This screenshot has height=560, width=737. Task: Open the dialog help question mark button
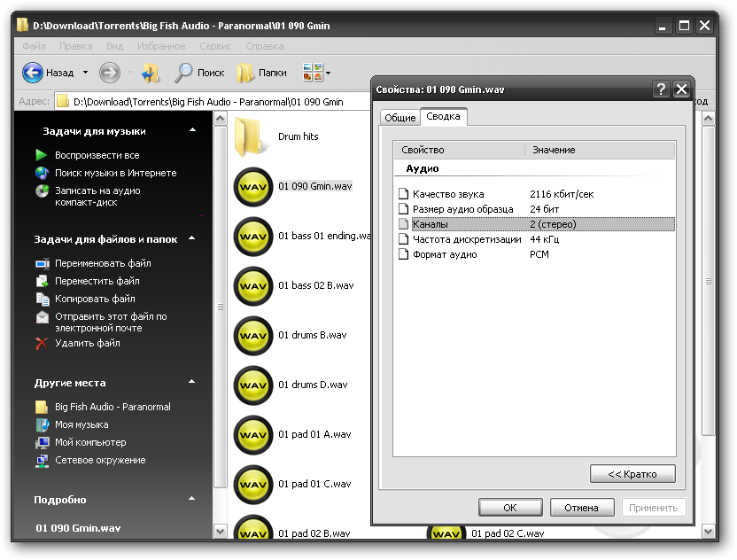[x=661, y=89]
